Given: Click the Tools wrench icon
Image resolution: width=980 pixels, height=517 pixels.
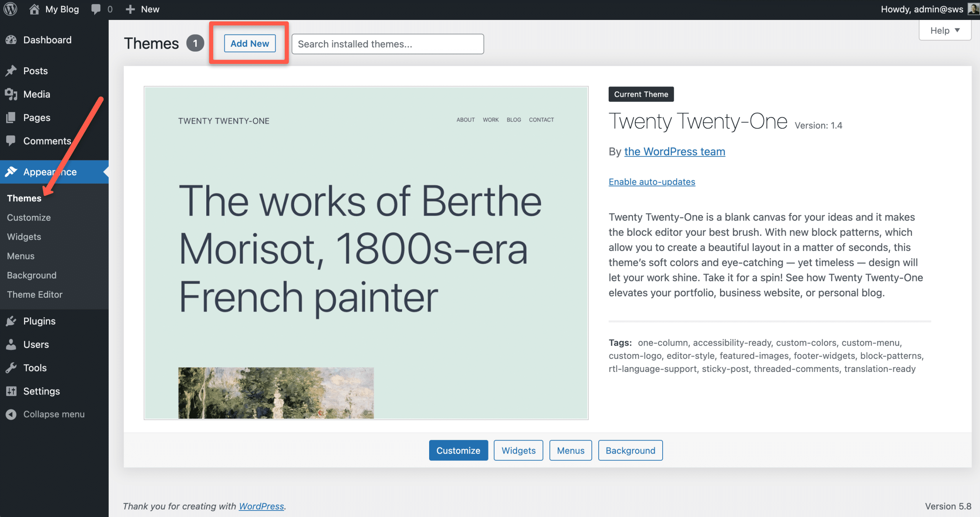Looking at the screenshot, I should coord(11,368).
